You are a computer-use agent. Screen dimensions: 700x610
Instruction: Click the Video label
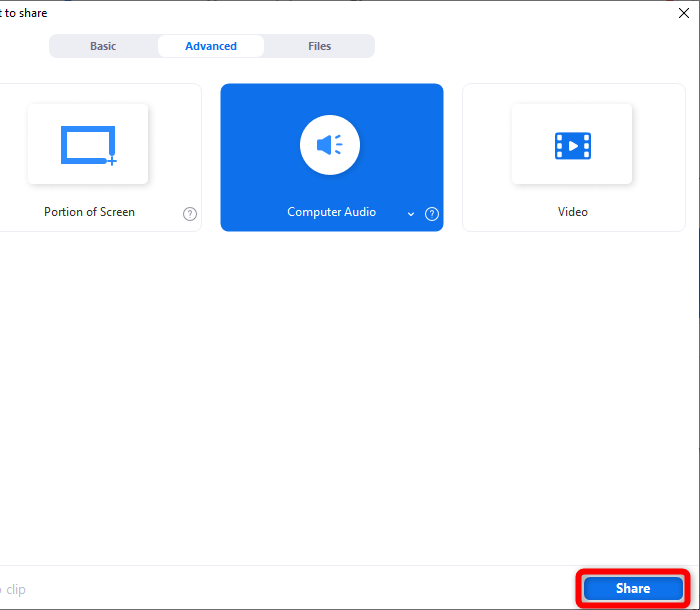pyautogui.click(x=573, y=212)
